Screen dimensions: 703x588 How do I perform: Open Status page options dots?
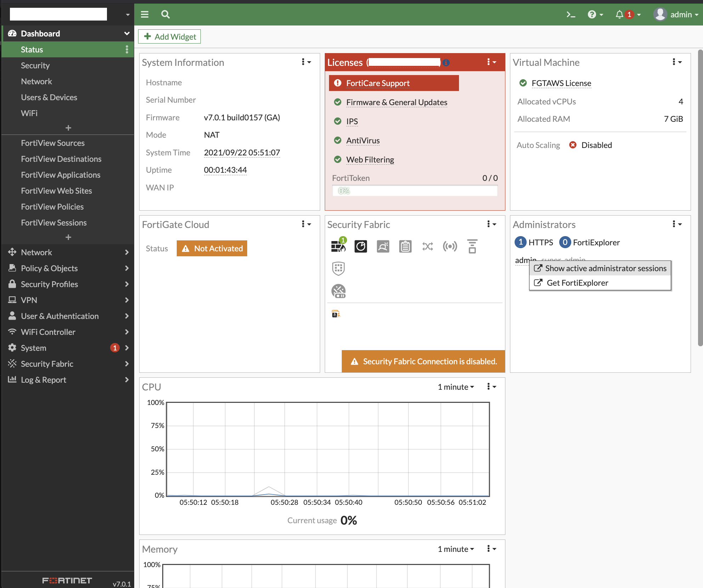coord(127,50)
